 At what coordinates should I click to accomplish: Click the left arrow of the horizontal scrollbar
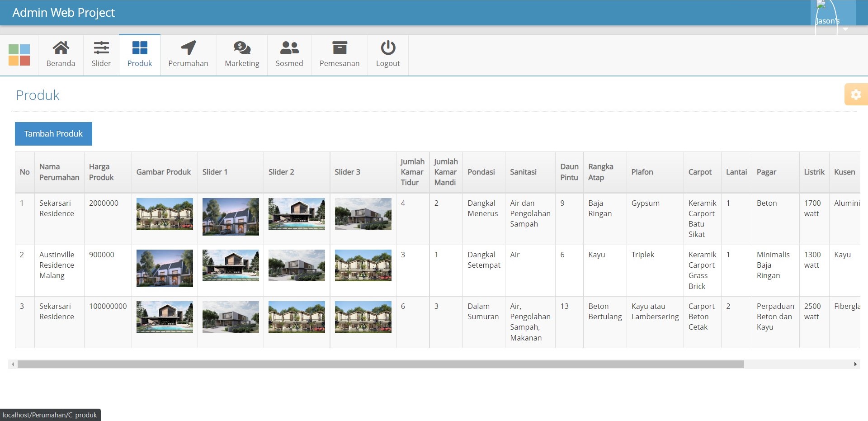(x=13, y=363)
